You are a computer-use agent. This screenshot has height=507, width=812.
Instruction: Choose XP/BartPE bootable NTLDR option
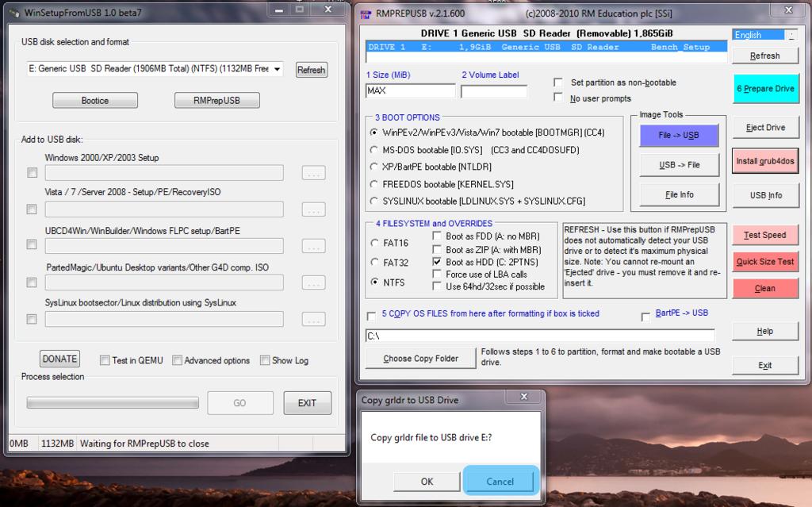tap(373, 167)
